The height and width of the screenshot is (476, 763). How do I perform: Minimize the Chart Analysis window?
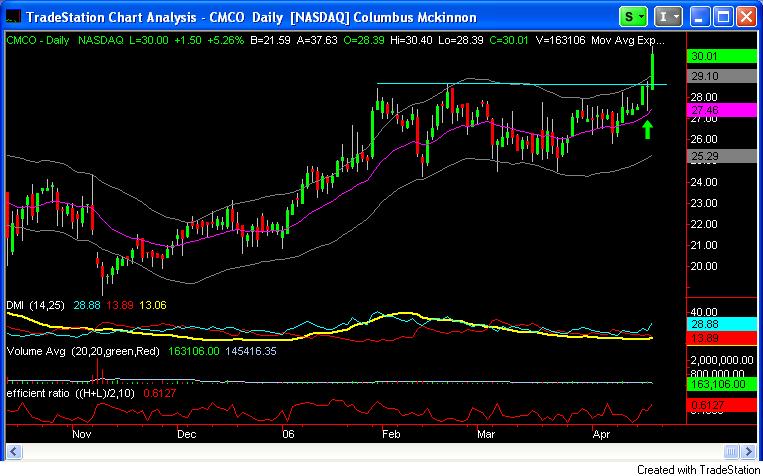point(700,18)
